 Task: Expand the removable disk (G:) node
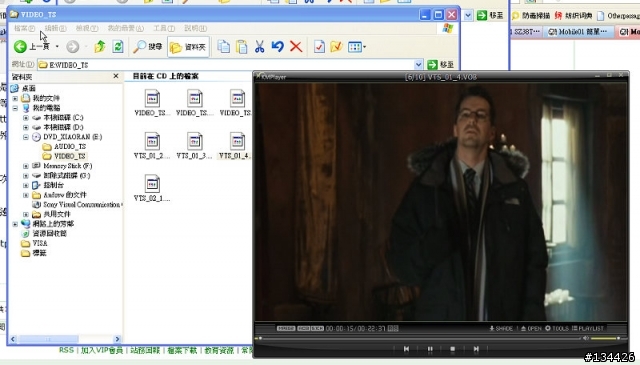click(x=26, y=176)
